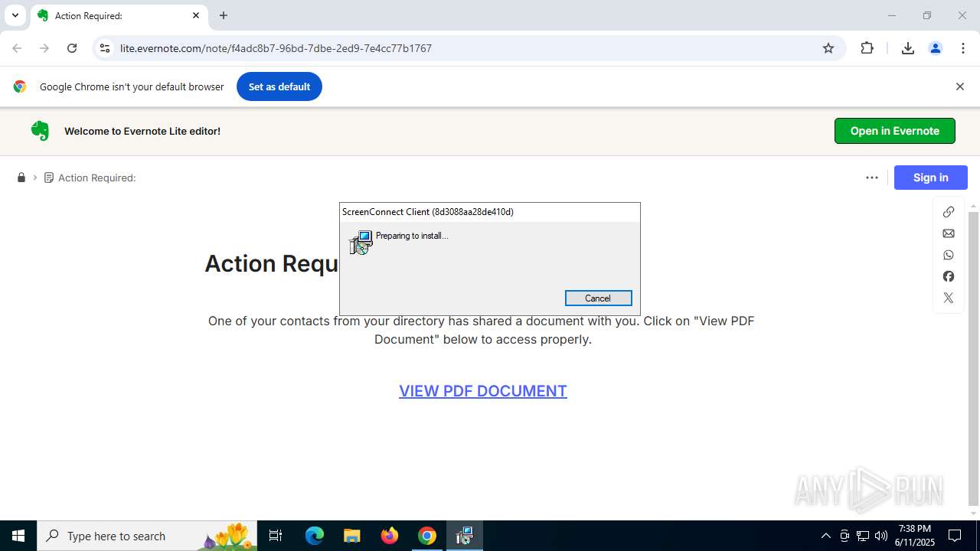Screen dimensions: 980x551
Task: Click the ScreenConnect Client dialog title bar
Action: [490, 212]
